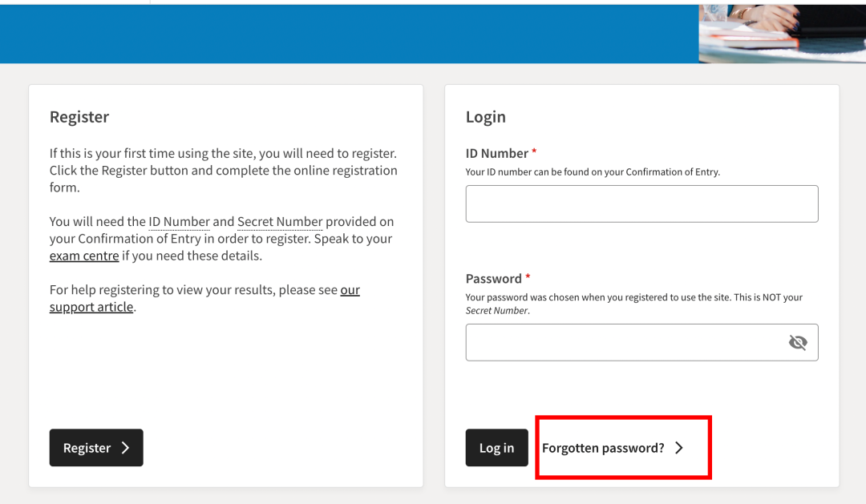
Task: Click the Confirmation of Entry ID hint text
Action: (593, 171)
